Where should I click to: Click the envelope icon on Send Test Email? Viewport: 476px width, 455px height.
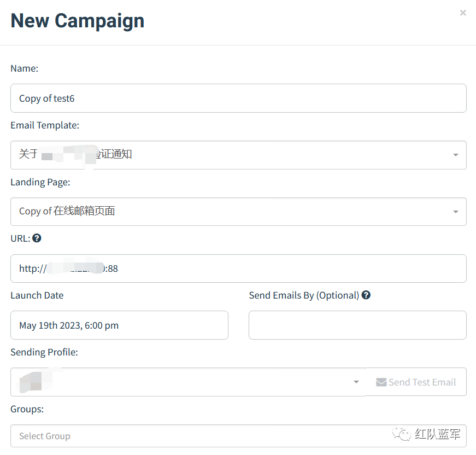click(381, 382)
